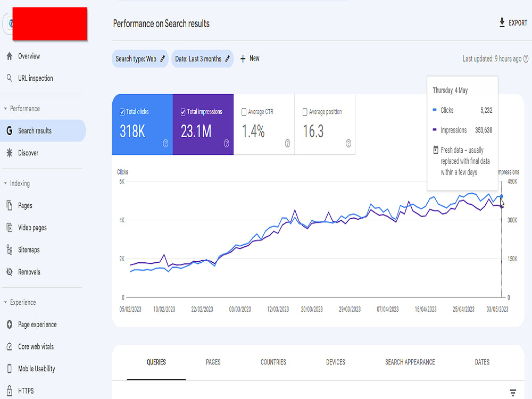This screenshot has width=532, height=399.
Task: Click the EXPORT download arrow icon
Action: click(502, 23)
